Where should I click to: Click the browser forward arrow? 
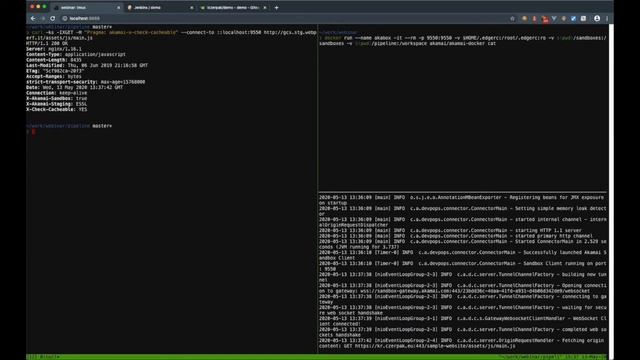[43, 18]
